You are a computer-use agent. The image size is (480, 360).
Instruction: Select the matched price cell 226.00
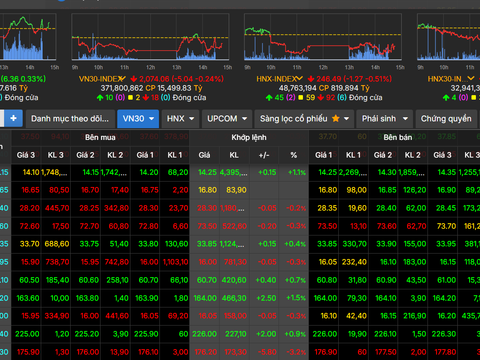coord(204,334)
